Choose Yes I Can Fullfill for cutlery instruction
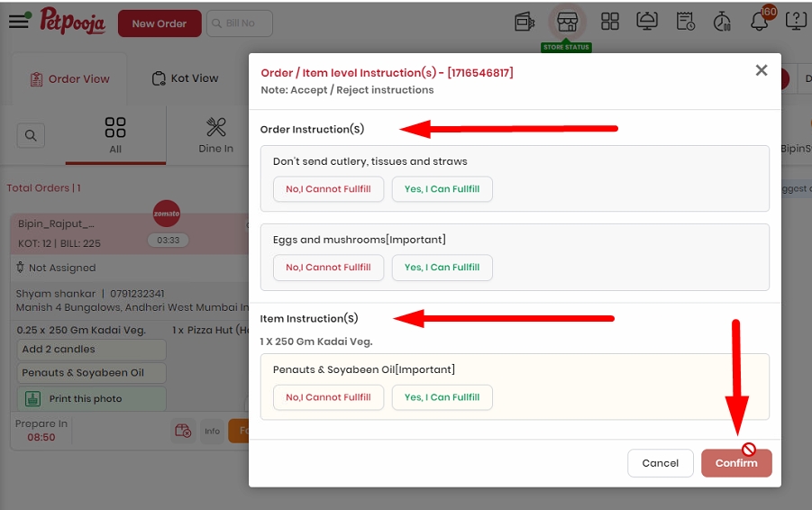 442,189
